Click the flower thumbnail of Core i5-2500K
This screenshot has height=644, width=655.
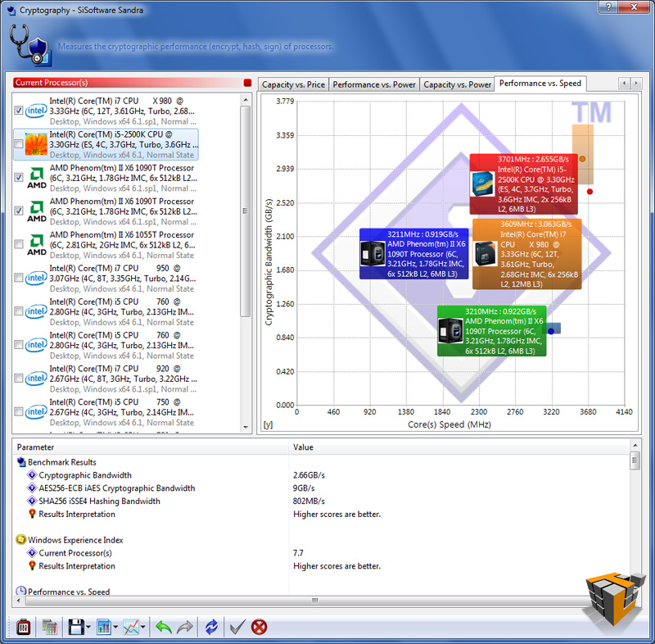(36, 144)
